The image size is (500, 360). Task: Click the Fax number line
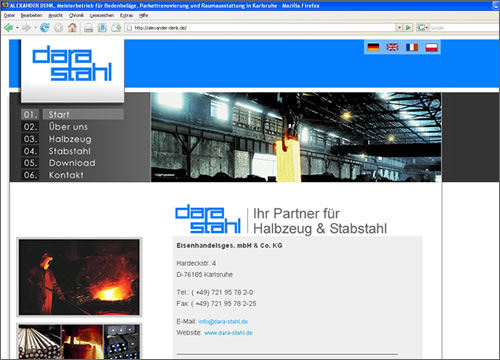point(216,304)
